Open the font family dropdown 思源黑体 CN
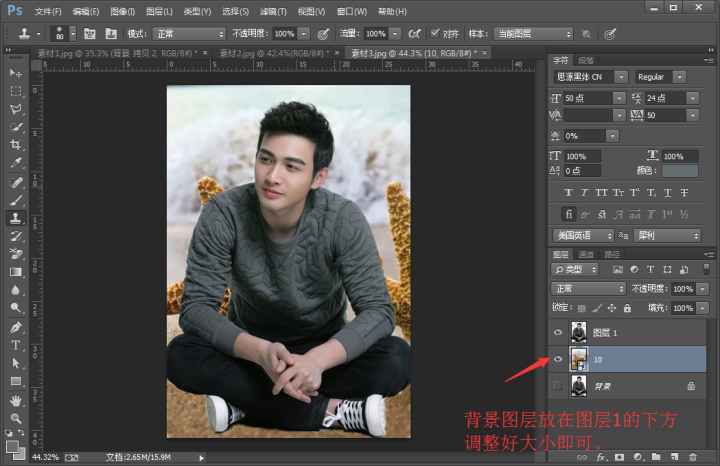 click(590, 77)
